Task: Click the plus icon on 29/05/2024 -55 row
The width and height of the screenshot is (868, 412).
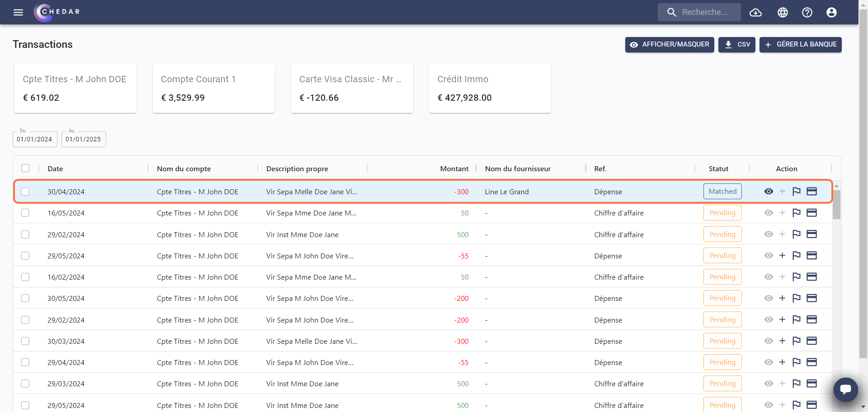Action: 782,256
